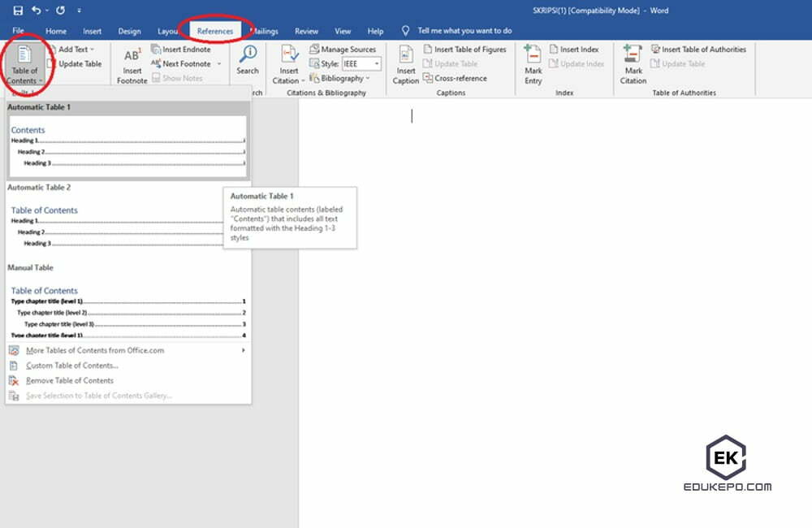Screen dimensions: 812x528
Task: Expand the Bibliography dropdown
Action: click(342, 78)
